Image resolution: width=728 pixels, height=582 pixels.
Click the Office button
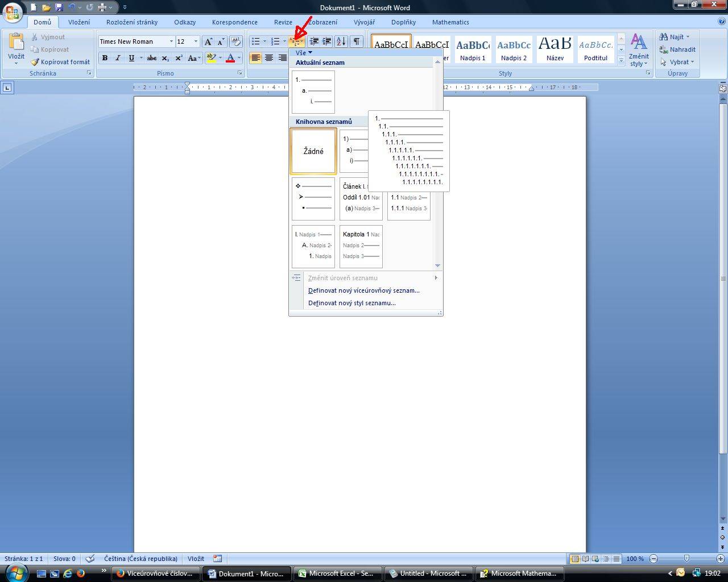pyautogui.click(x=13, y=11)
